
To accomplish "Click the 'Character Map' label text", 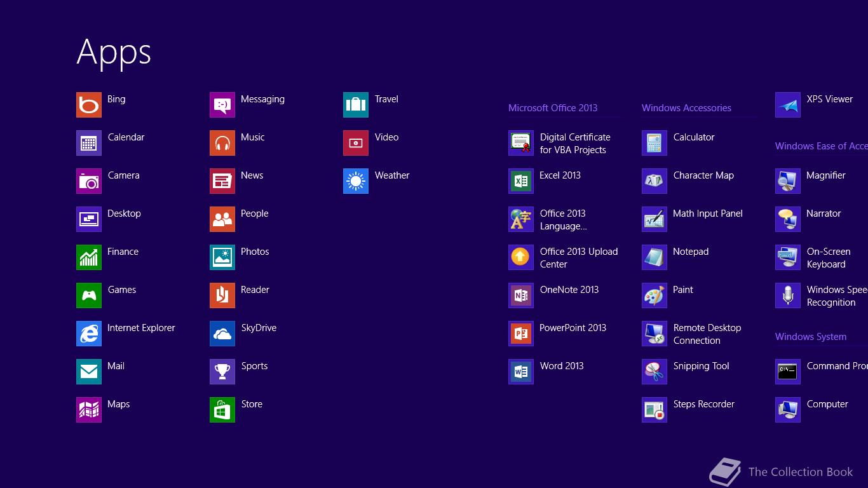I will tap(703, 175).
